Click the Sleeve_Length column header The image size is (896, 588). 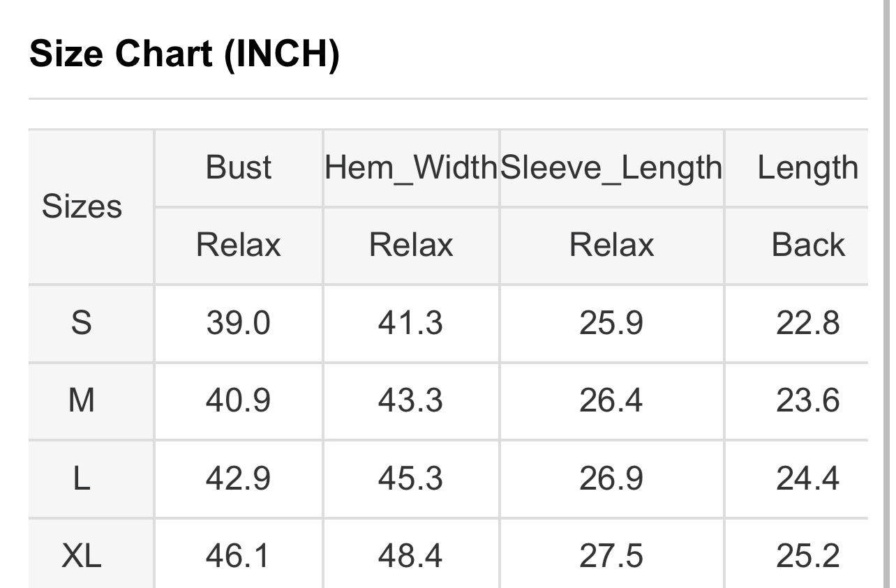pos(611,168)
